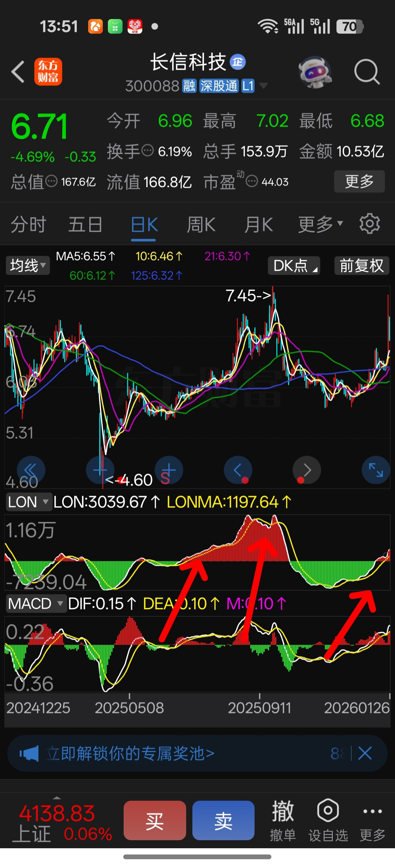Image resolution: width=395 pixels, height=868 pixels.
Task: Tap the blue 卖 sell button
Action: coord(223,821)
